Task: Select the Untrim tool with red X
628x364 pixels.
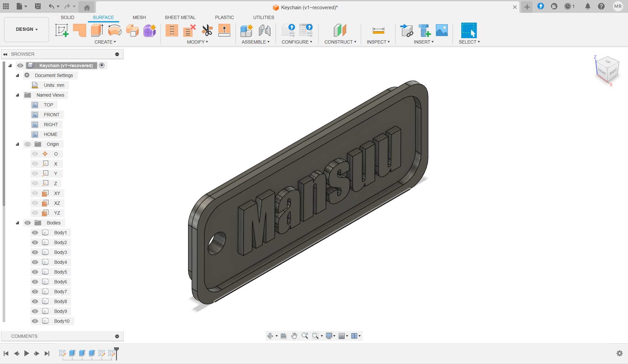Action: tap(189, 30)
